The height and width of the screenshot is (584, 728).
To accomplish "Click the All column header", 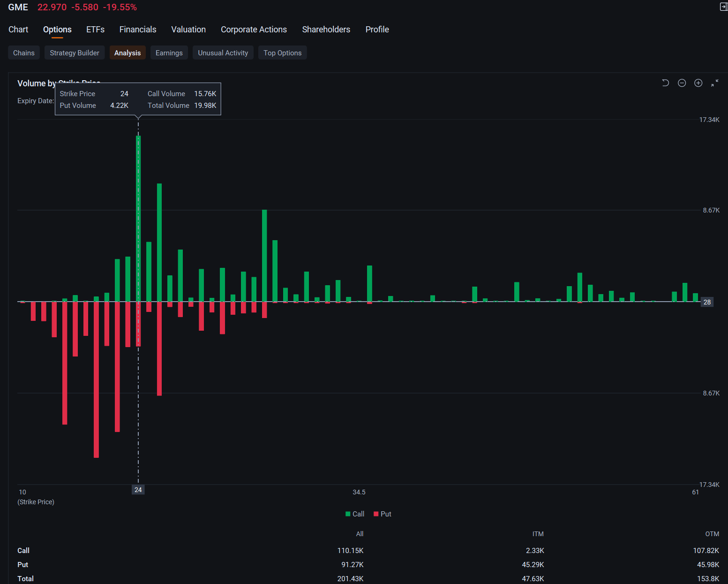I will (x=360, y=534).
